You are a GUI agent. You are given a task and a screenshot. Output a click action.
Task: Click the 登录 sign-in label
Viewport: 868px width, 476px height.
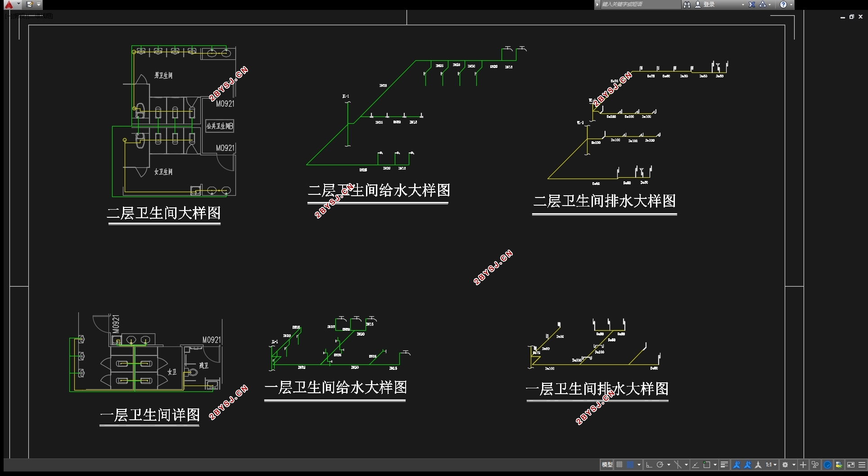click(709, 4)
